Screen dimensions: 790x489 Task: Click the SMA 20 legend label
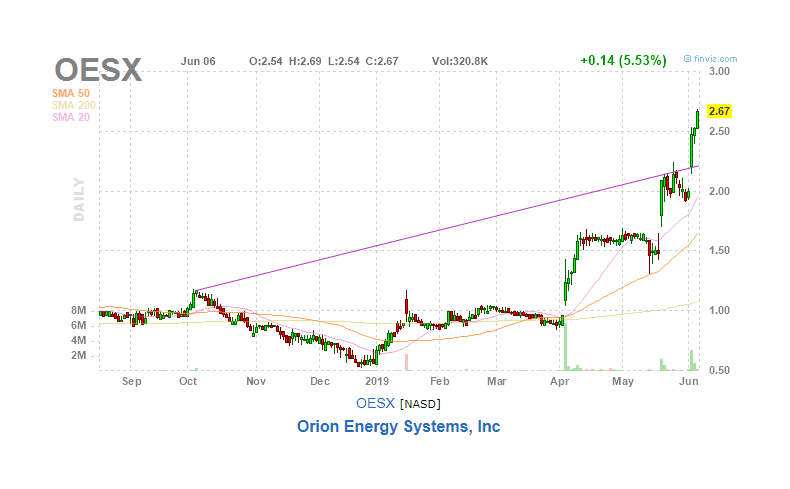[71, 117]
